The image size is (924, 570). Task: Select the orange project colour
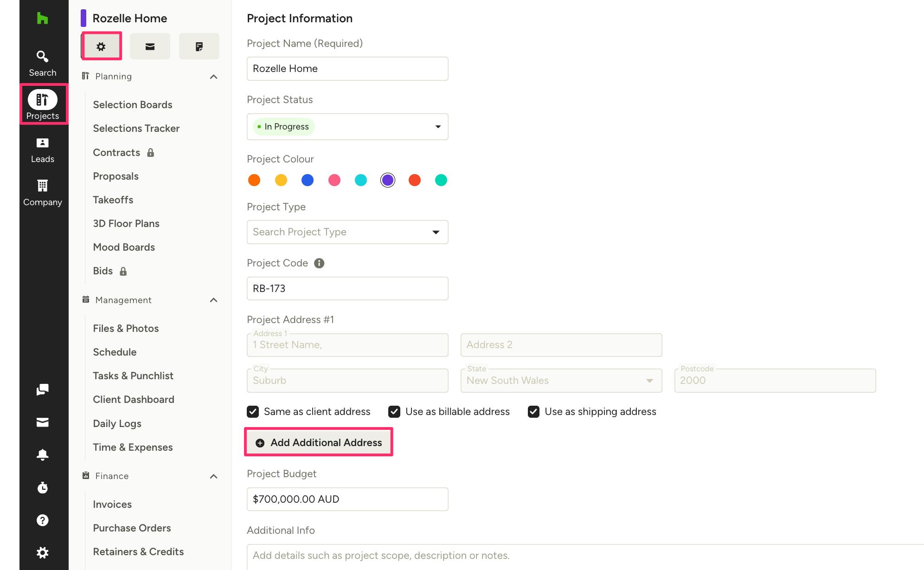(254, 180)
